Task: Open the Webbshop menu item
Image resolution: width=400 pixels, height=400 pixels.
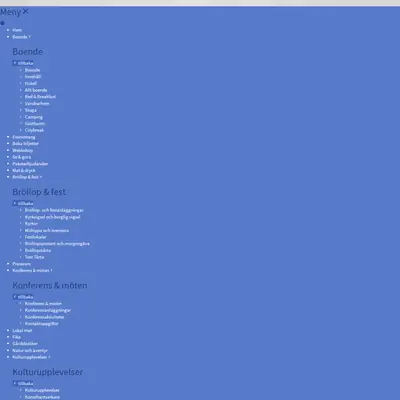Action: tap(23, 150)
